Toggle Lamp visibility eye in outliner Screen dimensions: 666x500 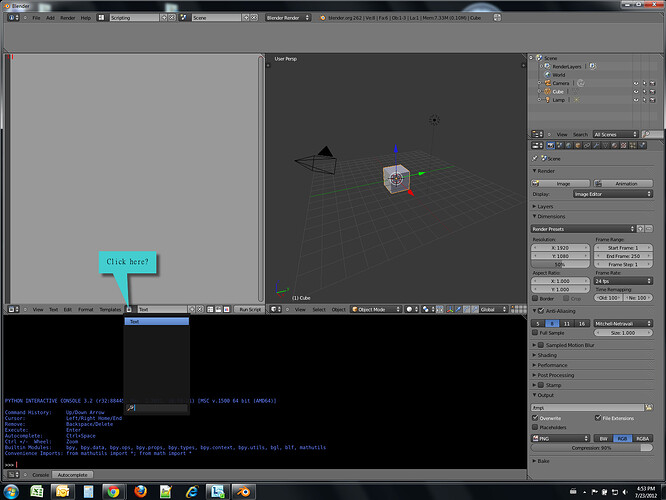click(x=636, y=100)
